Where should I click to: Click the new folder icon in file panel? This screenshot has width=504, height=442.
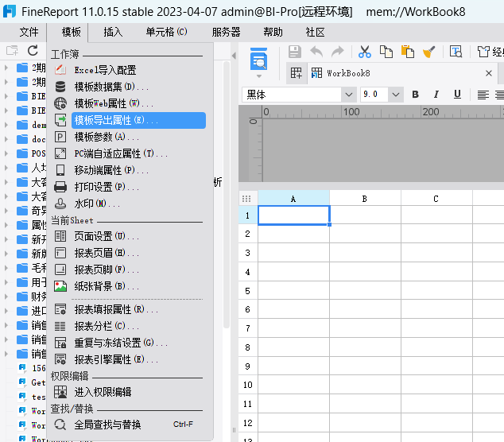point(12,50)
